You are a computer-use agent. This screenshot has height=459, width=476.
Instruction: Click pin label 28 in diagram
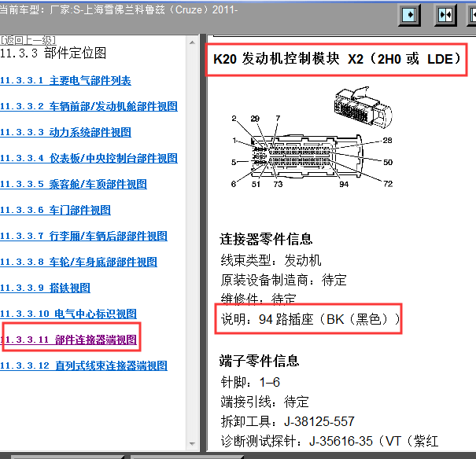(387, 141)
